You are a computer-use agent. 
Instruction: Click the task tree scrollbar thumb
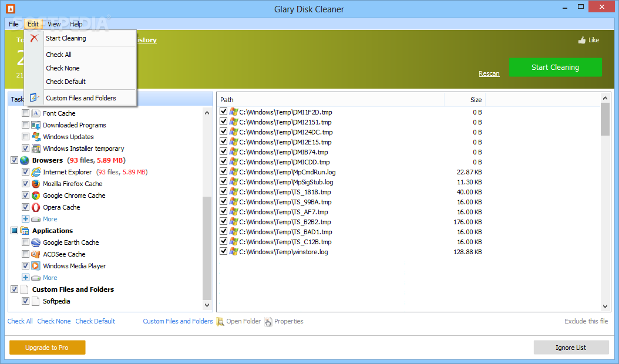207,248
